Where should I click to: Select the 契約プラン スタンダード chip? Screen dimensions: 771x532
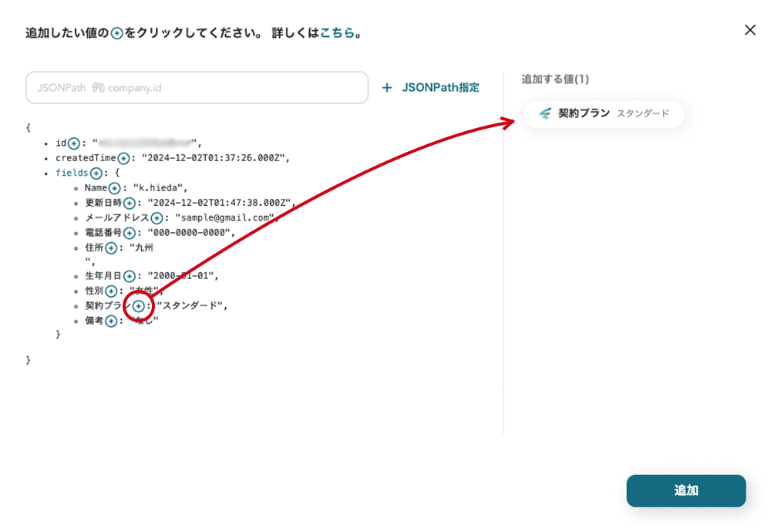(604, 113)
